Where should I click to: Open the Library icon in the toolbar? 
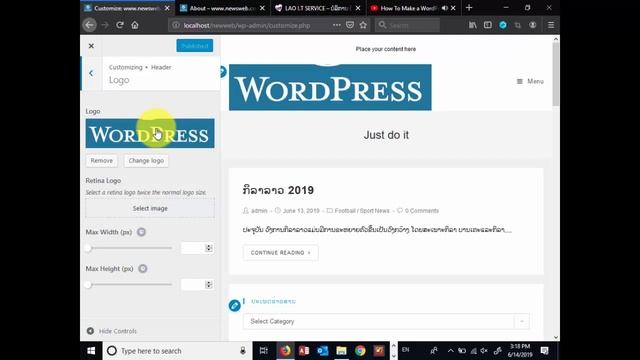coord(473,25)
